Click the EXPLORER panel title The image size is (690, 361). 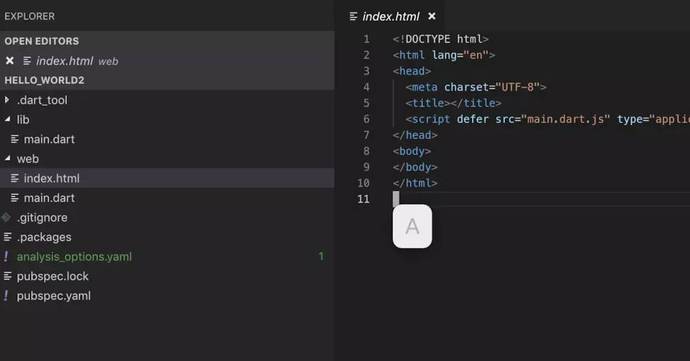pyautogui.click(x=29, y=16)
